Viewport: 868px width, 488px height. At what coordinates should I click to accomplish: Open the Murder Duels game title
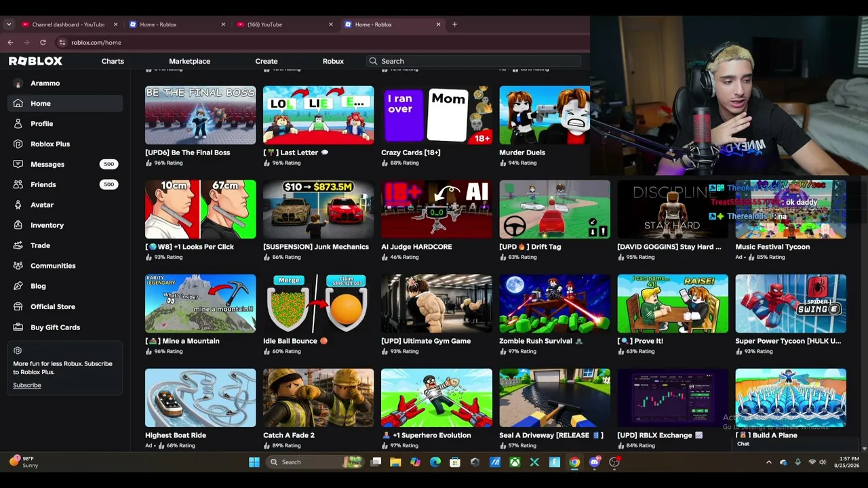pos(522,152)
